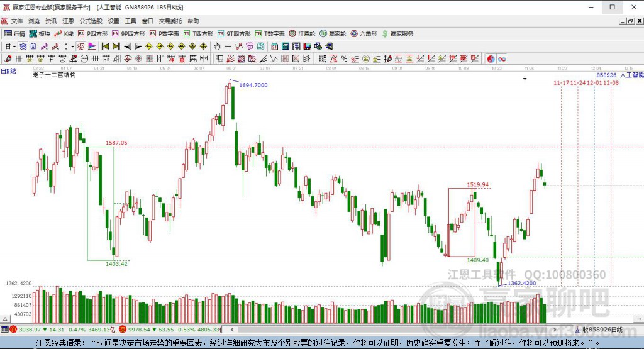Screen dimensions: 644x349
Task: Toggle the red-blue yin-yang button
Action: point(491,58)
